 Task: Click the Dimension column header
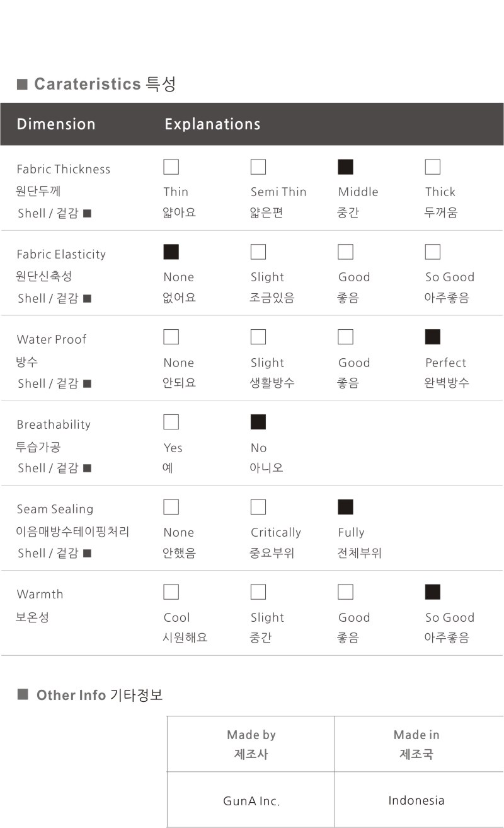tap(56, 124)
